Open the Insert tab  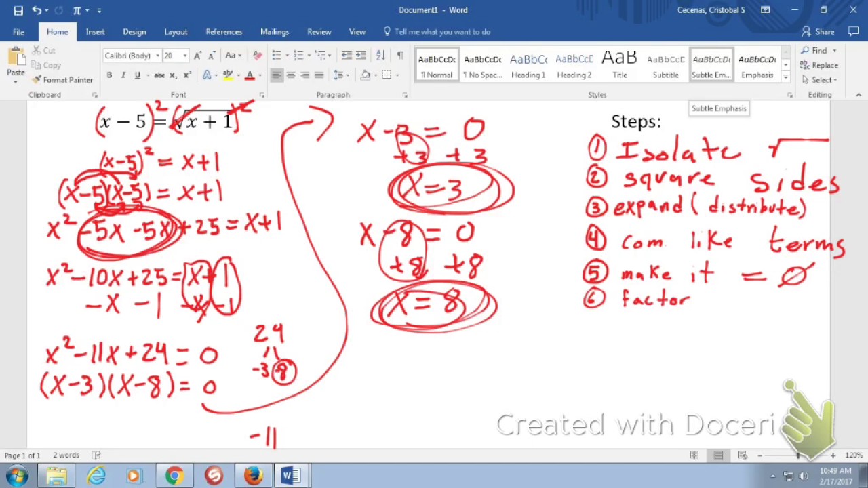[x=96, y=32]
